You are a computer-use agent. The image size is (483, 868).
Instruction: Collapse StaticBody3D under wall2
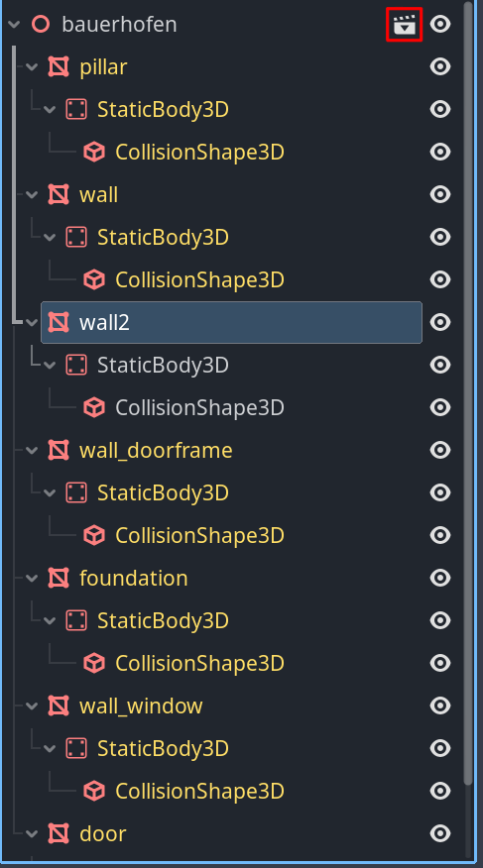point(50,366)
